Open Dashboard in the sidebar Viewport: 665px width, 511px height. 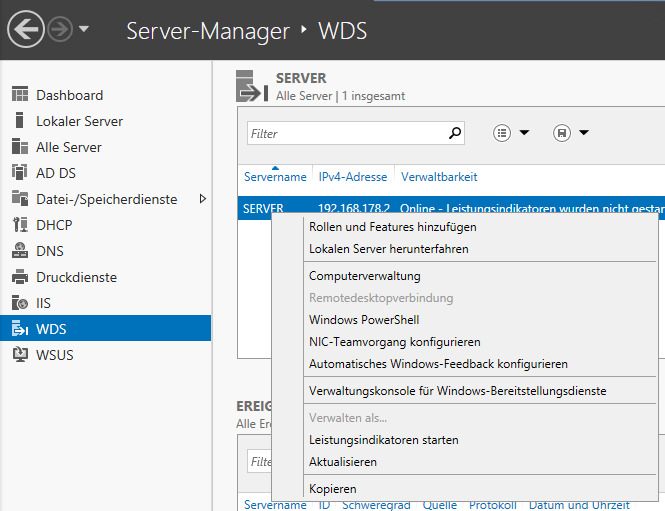pos(70,95)
